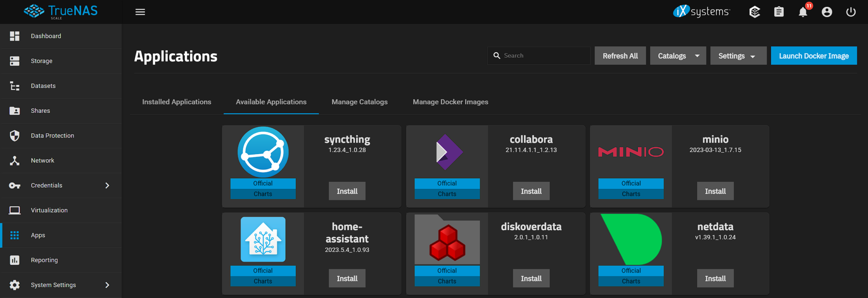Click the power button icon
The width and height of the screenshot is (868, 298).
(x=851, y=12)
